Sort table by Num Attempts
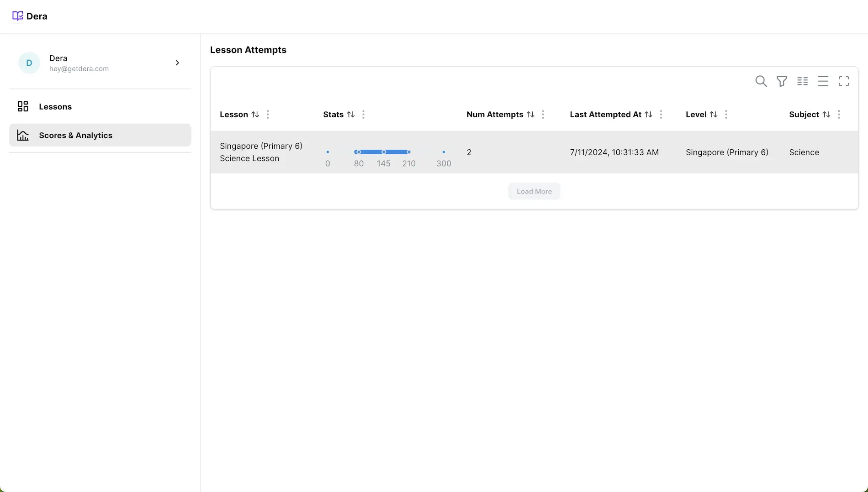Screen dimensions: 868x492 [530, 115]
